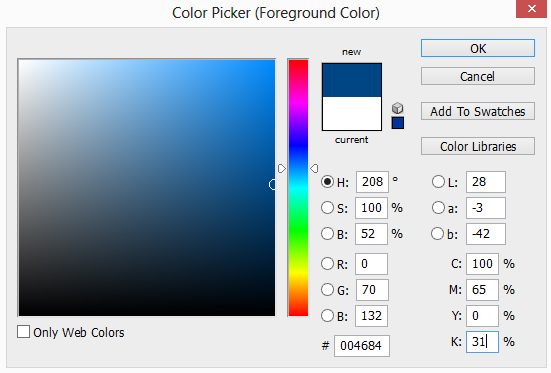Click the current color swatch to revert

click(352, 114)
